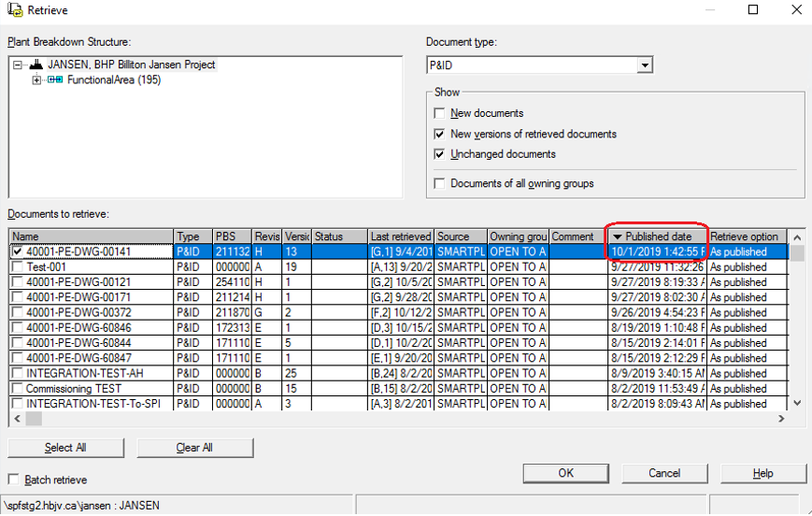Toggle New versions of retrieved documents

pos(440,134)
